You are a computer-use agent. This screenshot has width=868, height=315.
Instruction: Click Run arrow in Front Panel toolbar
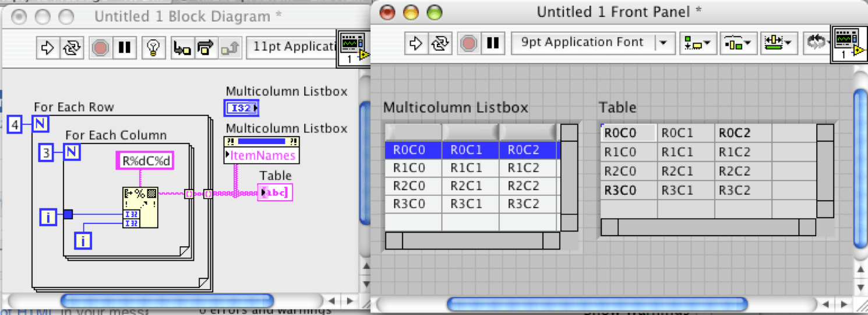click(x=416, y=43)
